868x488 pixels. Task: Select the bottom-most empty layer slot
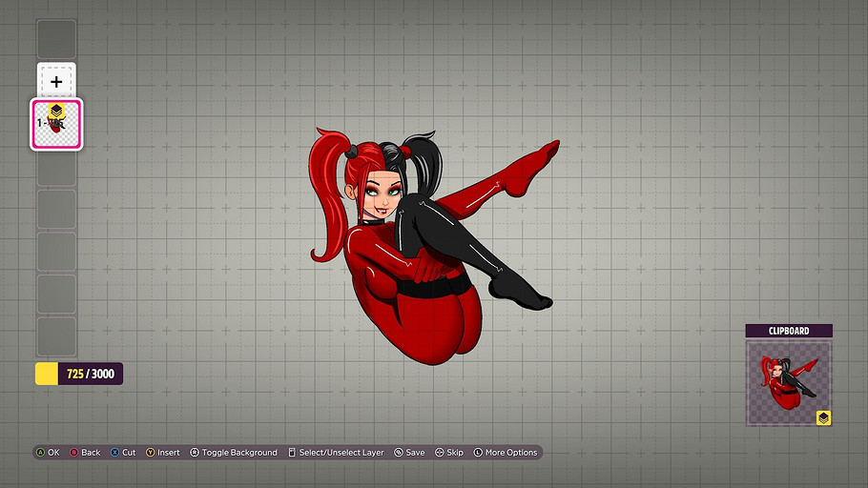56,336
